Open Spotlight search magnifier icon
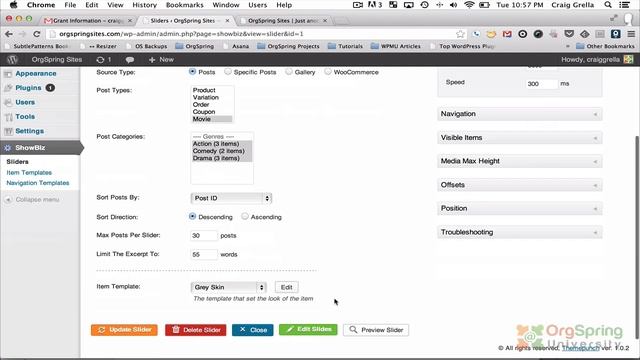The width and height of the screenshot is (640, 360). click(x=608, y=5)
